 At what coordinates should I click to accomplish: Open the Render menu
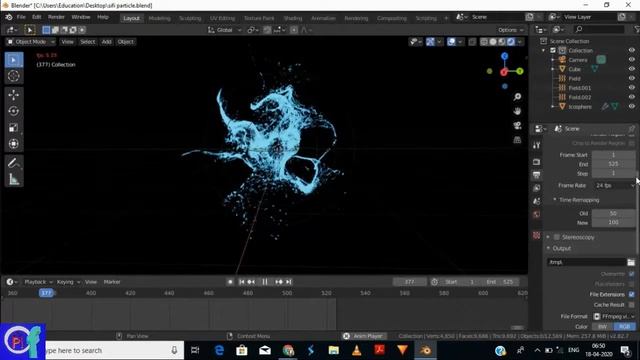coord(56,17)
